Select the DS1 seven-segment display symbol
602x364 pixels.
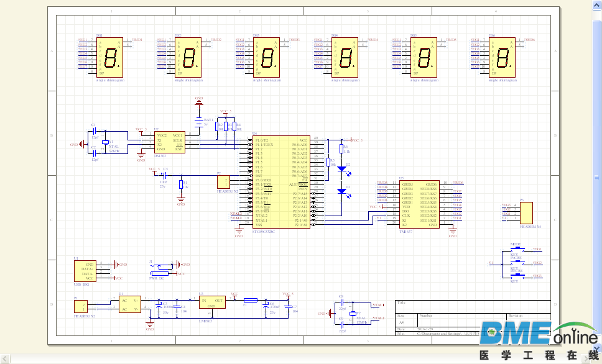[109, 58]
